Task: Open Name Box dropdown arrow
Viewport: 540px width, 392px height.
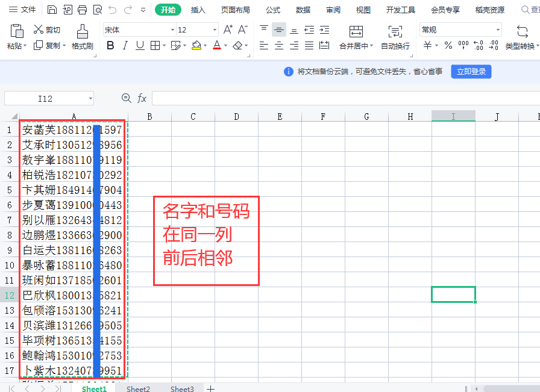Action: (90, 98)
